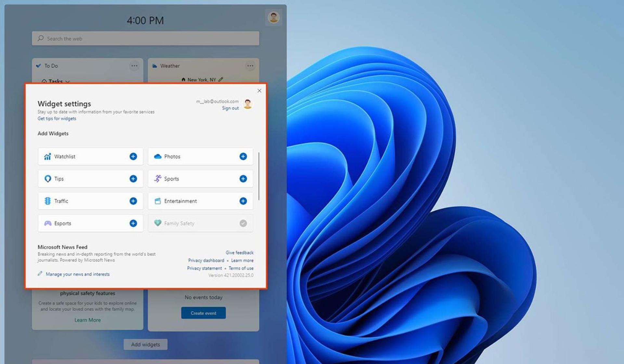Click the pencil icon beside Manage news
Screen dimensions: 624x364
pyautogui.click(x=40, y=274)
